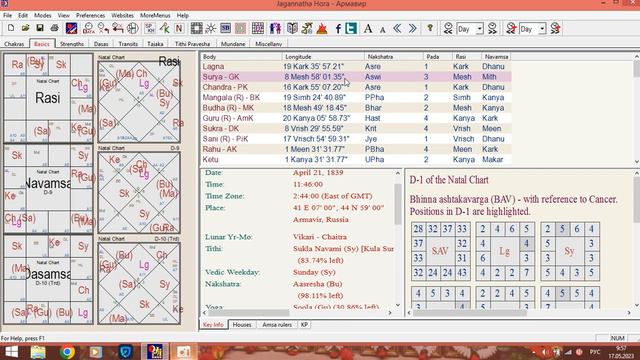Open the Edit menu
This screenshot has height=360, width=640.
tap(23, 15)
